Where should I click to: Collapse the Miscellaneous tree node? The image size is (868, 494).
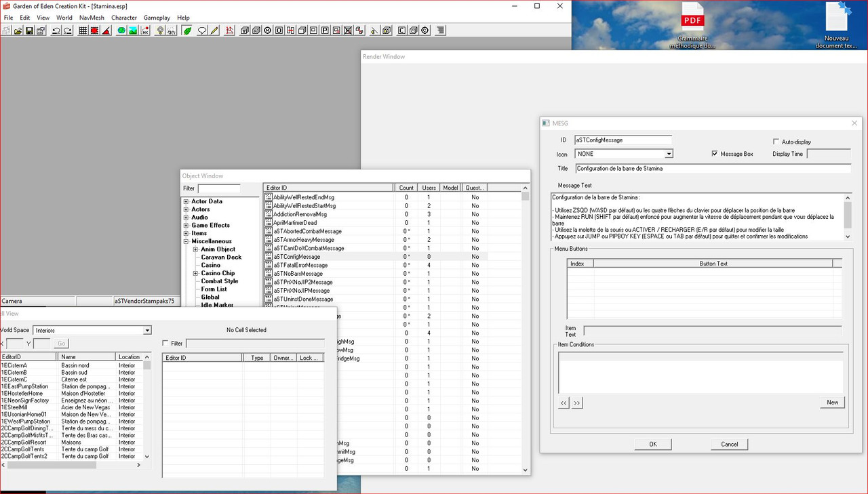(186, 241)
